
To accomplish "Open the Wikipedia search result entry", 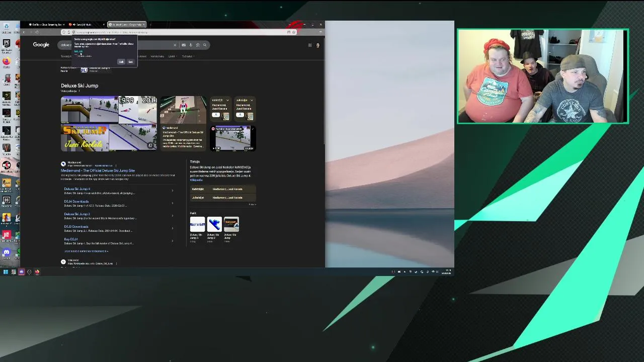I will [x=91, y=262].
